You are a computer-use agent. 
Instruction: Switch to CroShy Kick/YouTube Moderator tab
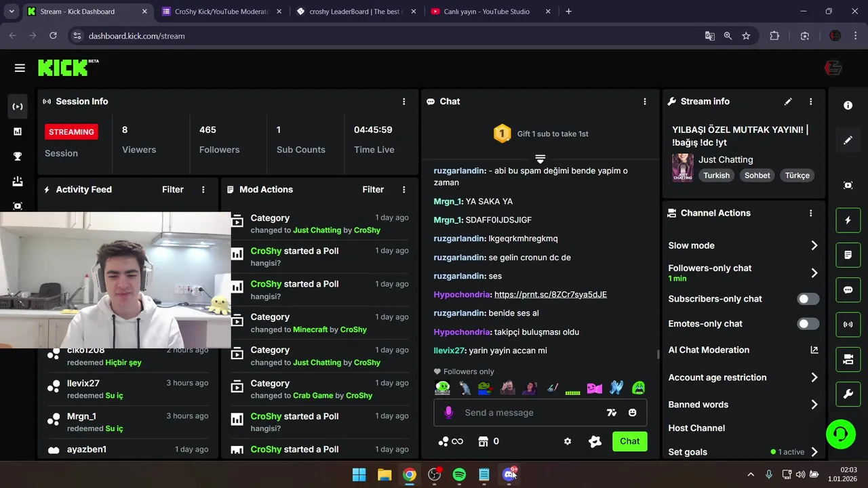[221, 12]
